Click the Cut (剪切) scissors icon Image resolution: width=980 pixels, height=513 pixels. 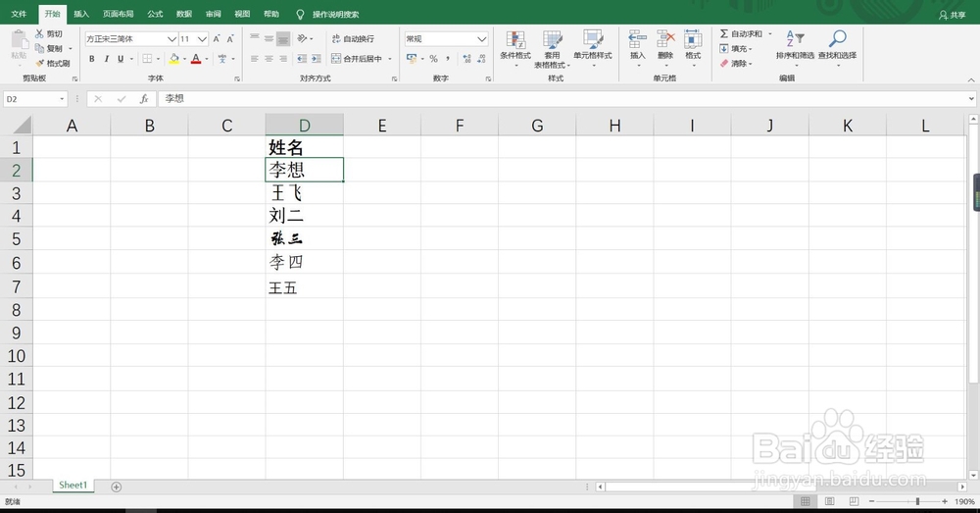(39, 33)
